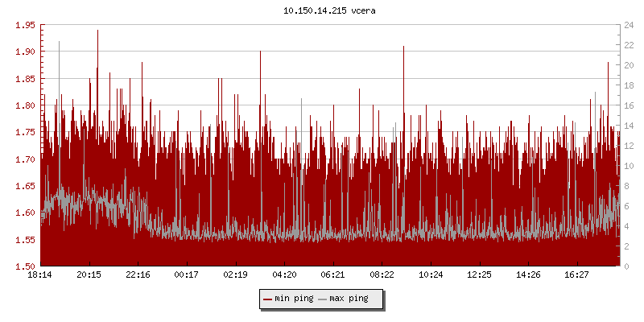
Task: Toggle the "max ping" legend label
Action: point(349,299)
